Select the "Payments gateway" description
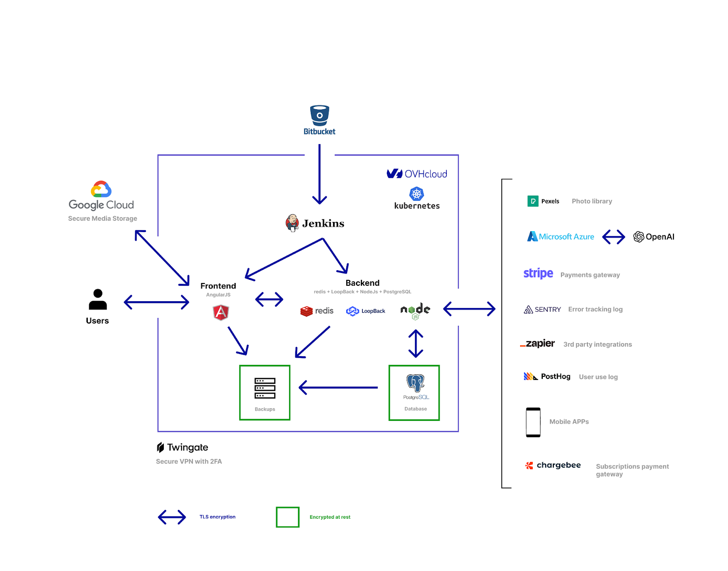Viewport: 728px width, 571px height. [x=590, y=275]
